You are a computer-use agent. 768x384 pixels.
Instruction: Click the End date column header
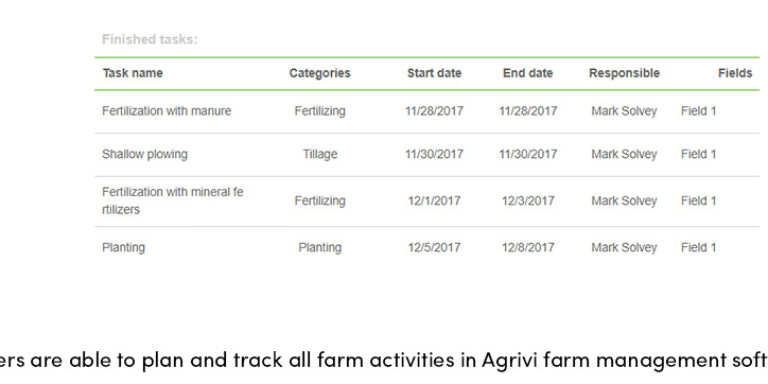pyautogui.click(x=528, y=73)
